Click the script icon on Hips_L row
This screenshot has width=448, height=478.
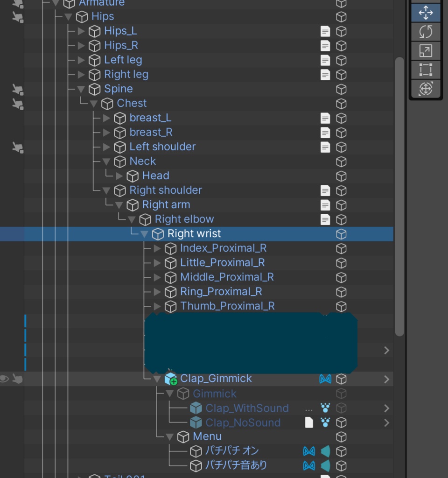(325, 31)
